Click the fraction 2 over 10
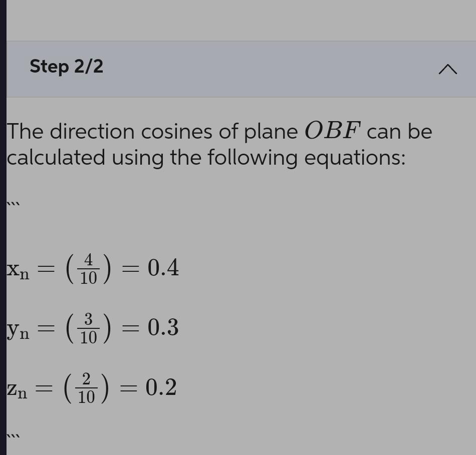This screenshot has height=455, width=476. coord(87,388)
